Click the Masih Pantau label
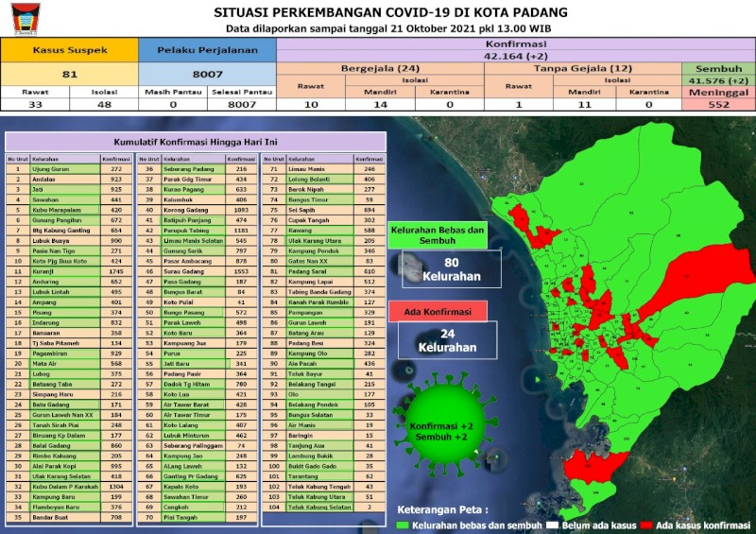 pos(173,92)
